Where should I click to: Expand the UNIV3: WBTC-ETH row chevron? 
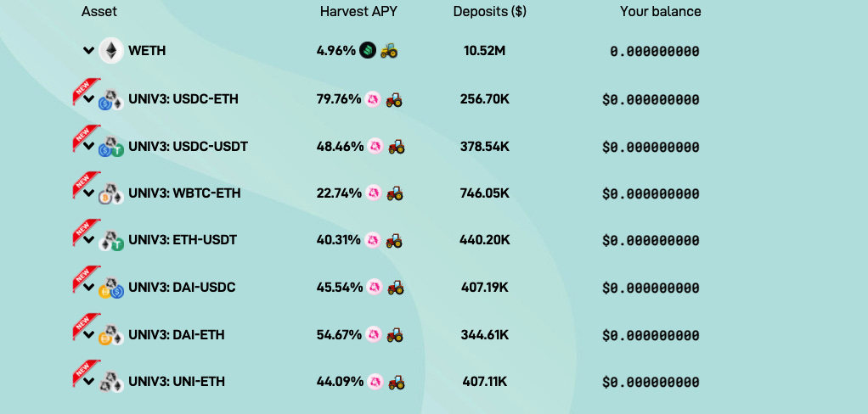pyautogui.click(x=88, y=193)
